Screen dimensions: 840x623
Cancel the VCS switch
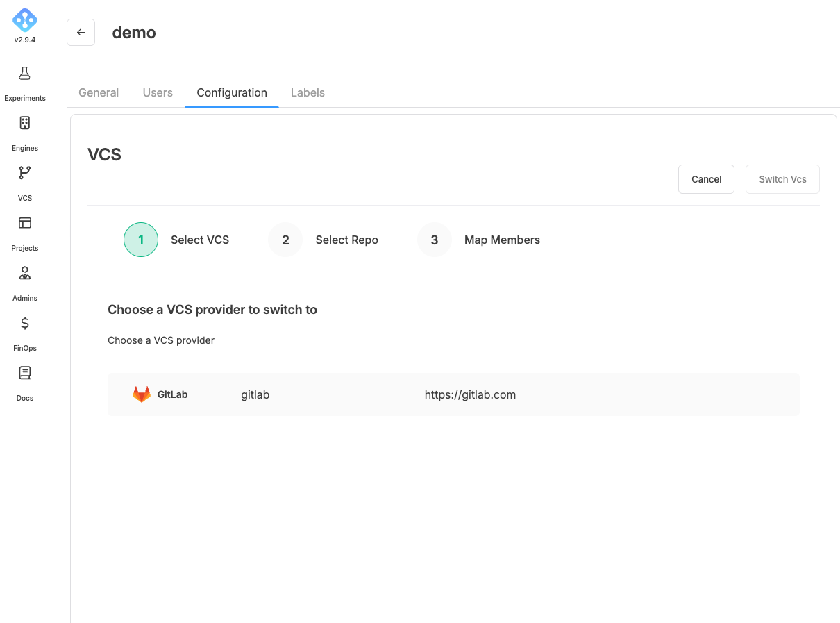pyautogui.click(x=706, y=179)
